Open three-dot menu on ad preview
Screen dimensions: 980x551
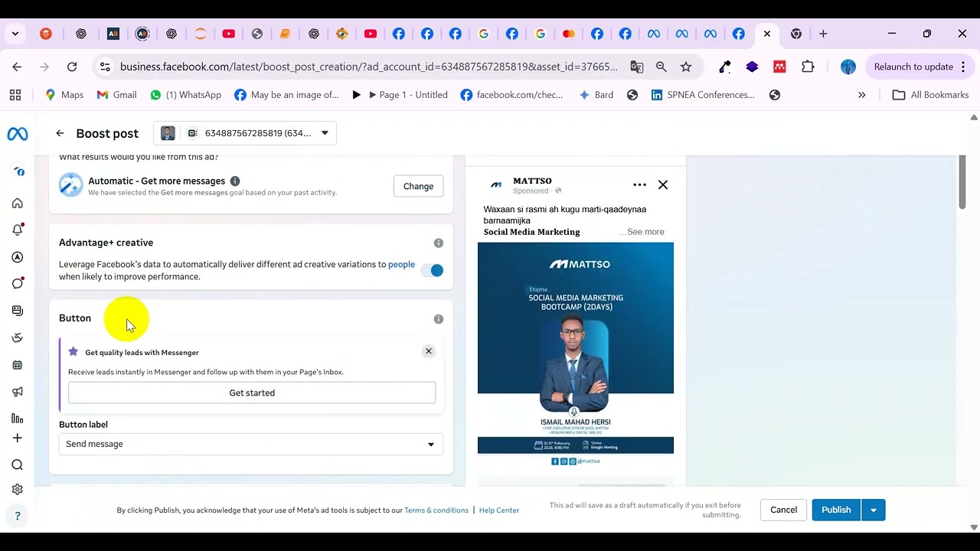pyautogui.click(x=640, y=184)
